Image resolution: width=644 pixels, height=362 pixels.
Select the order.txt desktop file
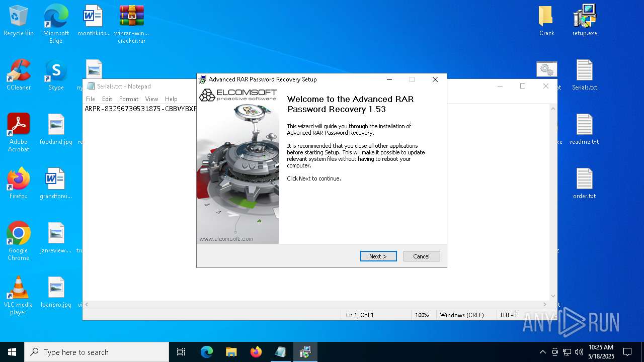[584, 184]
